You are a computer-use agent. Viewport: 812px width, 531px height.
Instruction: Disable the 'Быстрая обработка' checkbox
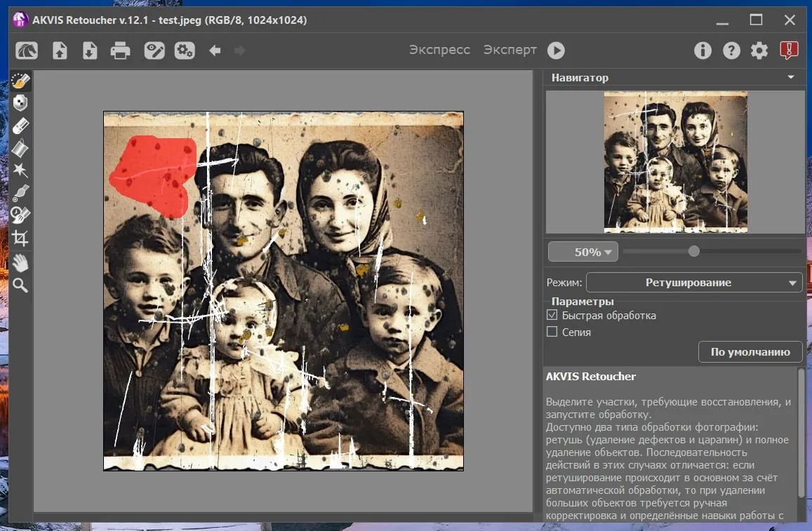552,315
